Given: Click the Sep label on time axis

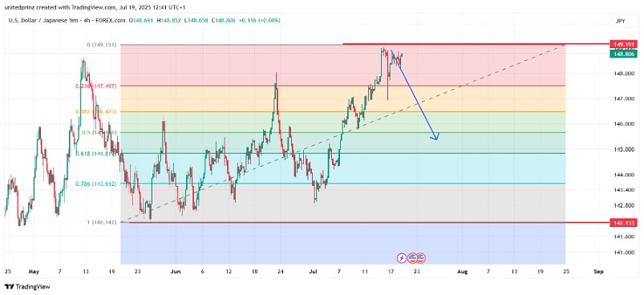Looking at the screenshot, I should pyautogui.click(x=599, y=271).
